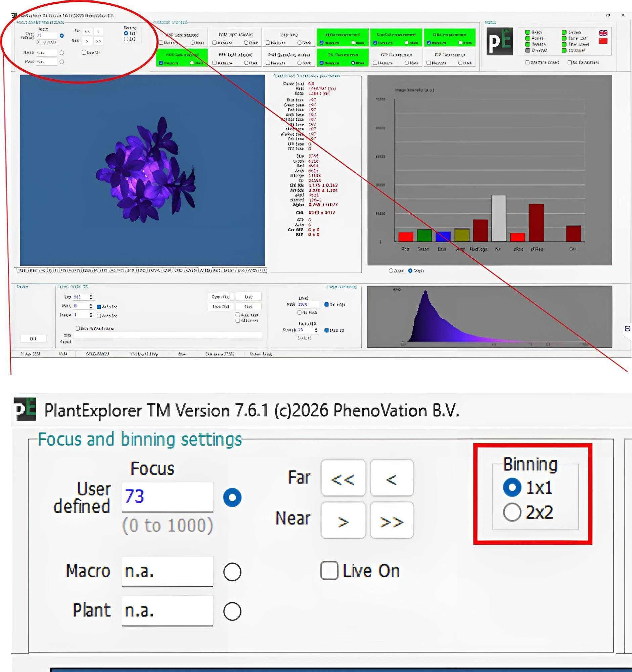Image resolution: width=632 pixels, height=672 pixels.
Task: Select 2x2 binning in the enlarged Binning box
Action: point(512,512)
